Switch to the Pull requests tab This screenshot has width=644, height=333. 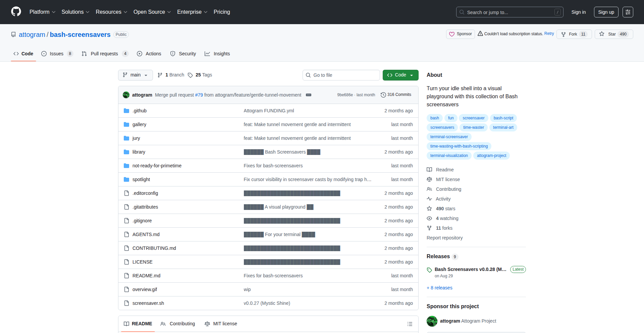(104, 54)
